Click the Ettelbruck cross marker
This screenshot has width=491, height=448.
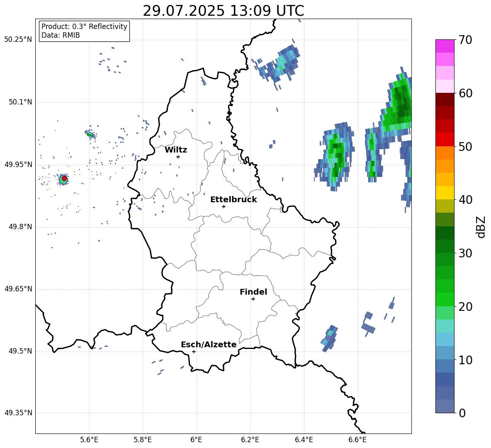coord(224,206)
